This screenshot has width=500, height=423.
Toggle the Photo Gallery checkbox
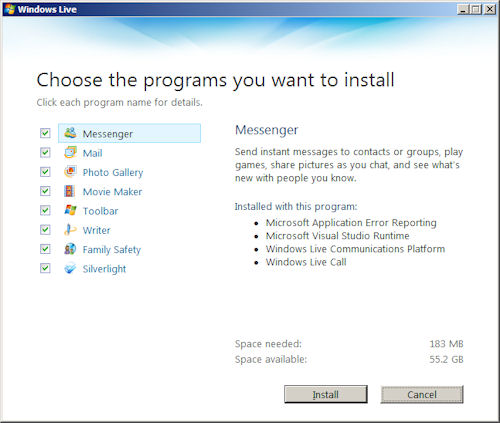[x=45, y=172]
